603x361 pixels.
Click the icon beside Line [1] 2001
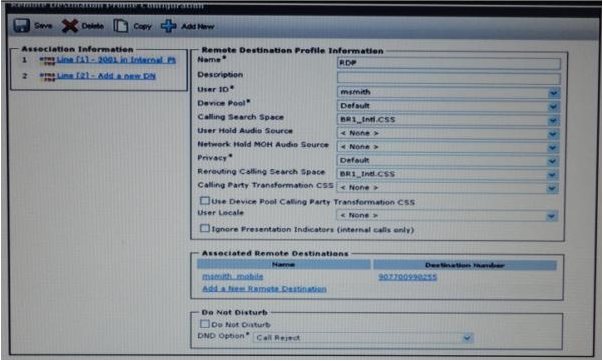coord(47,60)
